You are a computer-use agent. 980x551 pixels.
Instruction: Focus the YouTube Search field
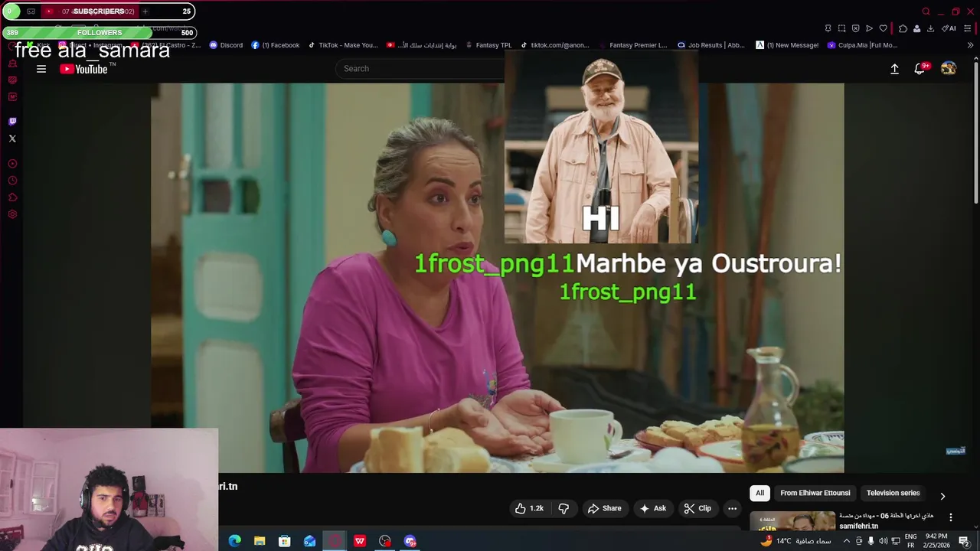[x=420, y=69]
